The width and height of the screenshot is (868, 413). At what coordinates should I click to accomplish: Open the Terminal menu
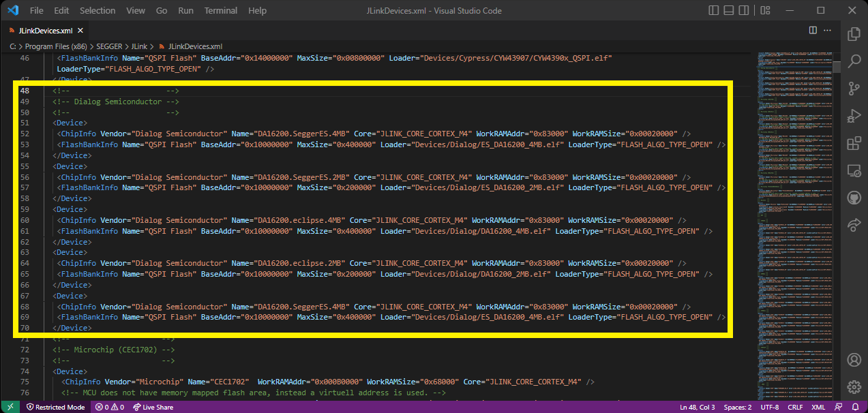coord(221,11)
